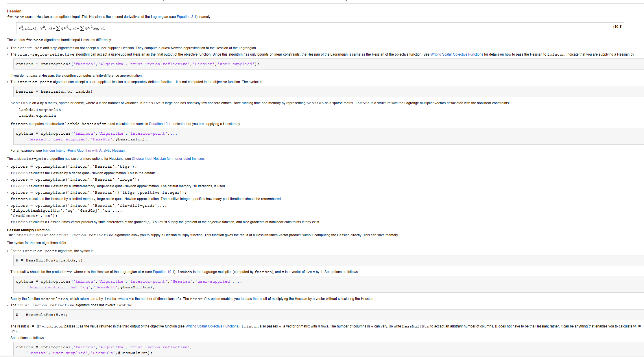This screenshot has width=644, height=357.
Task: Open Writing Scalar Objective Functions link near trust-region-reflective bullet
Action: tap(456, 54)
